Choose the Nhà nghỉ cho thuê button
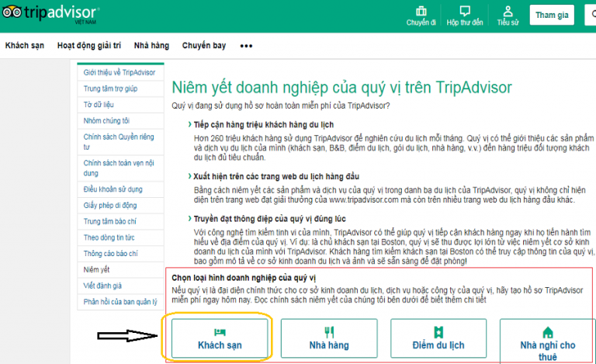The image size is (596, 364). [x=547, y=341]
